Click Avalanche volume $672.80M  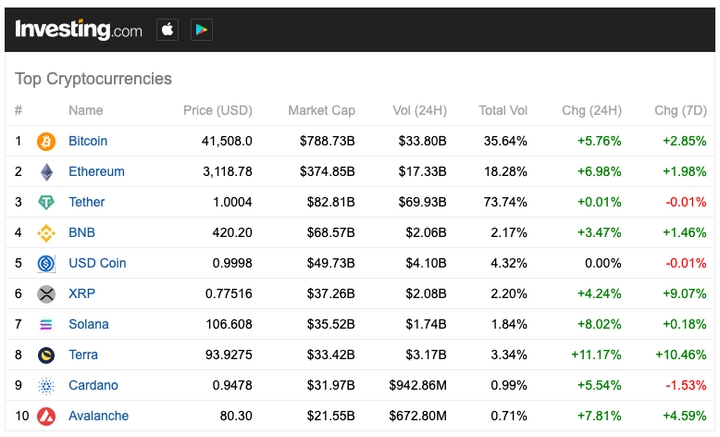[418, 416]
